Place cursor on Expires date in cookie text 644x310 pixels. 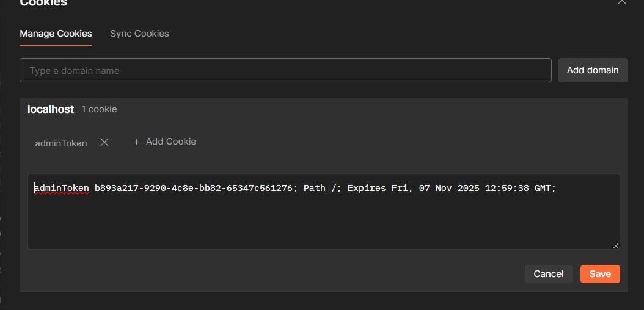452,189
